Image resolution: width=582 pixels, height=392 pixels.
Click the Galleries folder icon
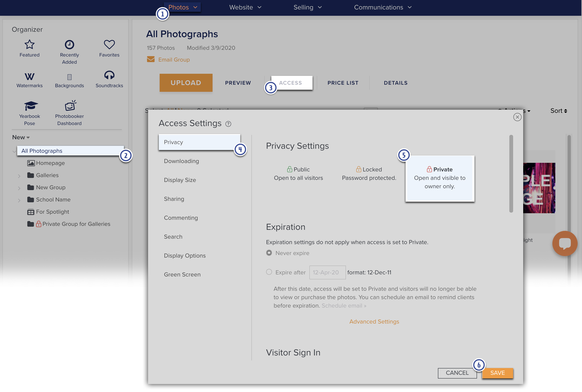(30, 175)
